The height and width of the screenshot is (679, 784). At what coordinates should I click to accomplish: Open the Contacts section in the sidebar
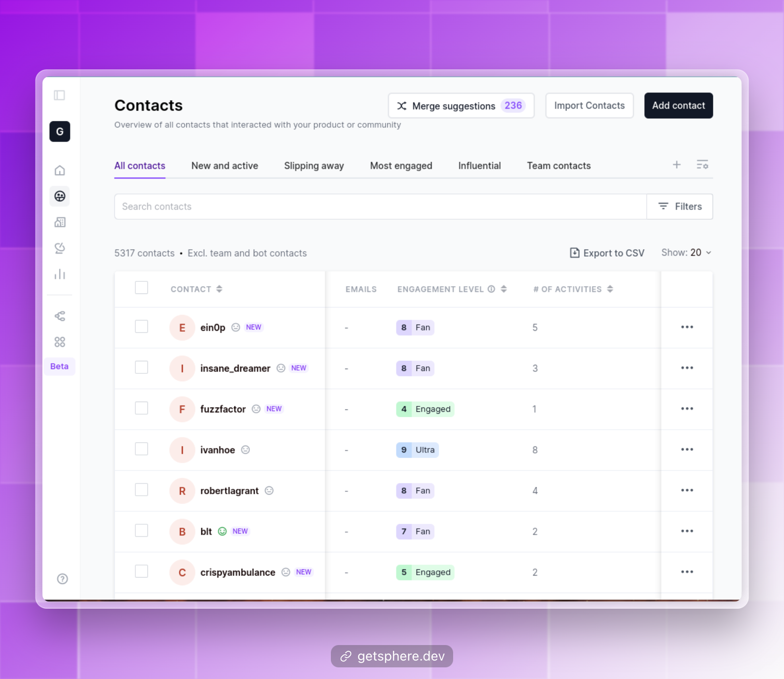point(60,196)
